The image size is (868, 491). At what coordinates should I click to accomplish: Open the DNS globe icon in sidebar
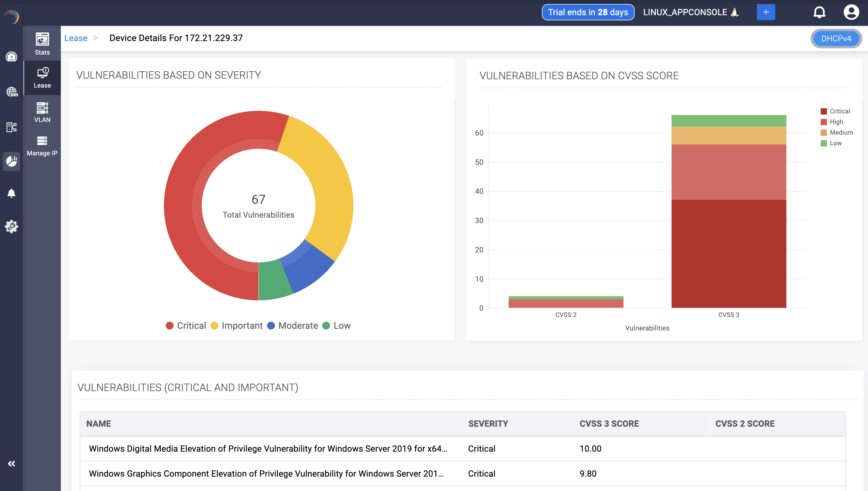11,92
